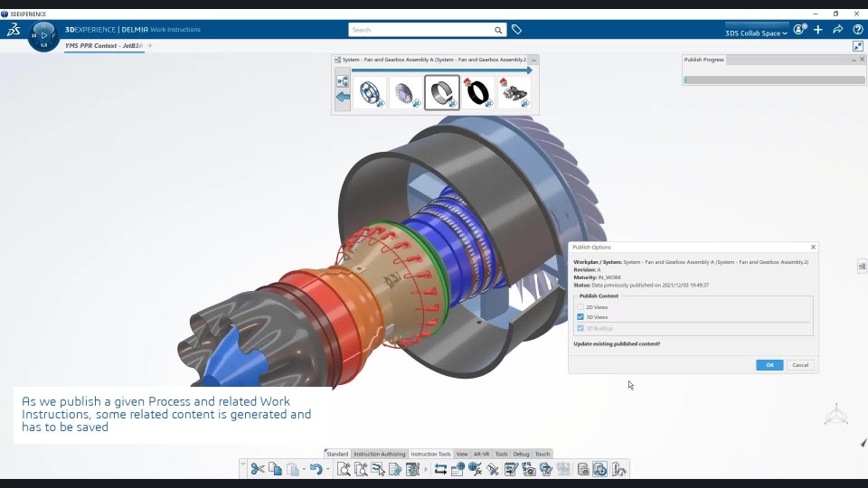Switch to the Instruction Authoring tab
The image size is (868, 488).
[x=379, y=454]
